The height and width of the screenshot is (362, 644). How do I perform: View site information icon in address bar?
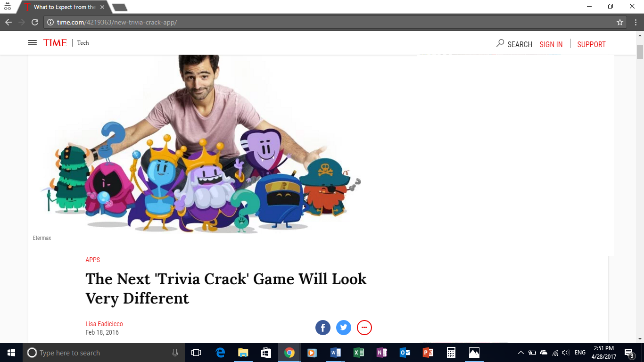coord(50,22)
